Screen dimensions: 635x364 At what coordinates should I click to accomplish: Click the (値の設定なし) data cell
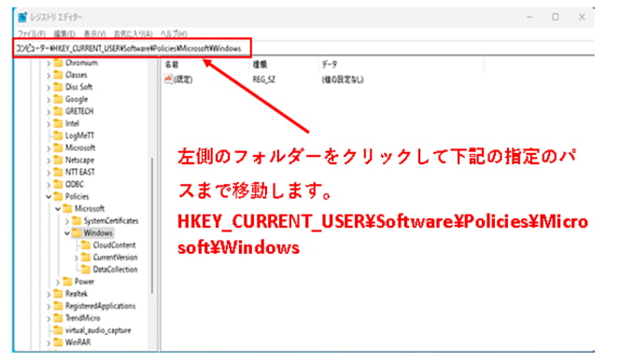point(343,79)
